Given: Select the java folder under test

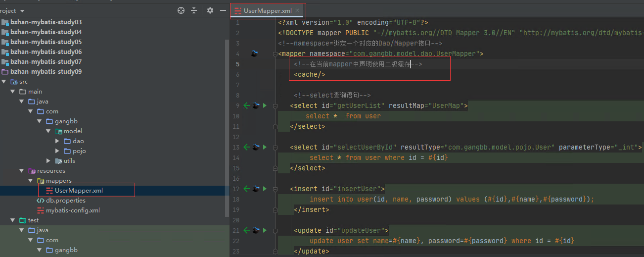Looking at the screenshot, I should click(114, 230).
